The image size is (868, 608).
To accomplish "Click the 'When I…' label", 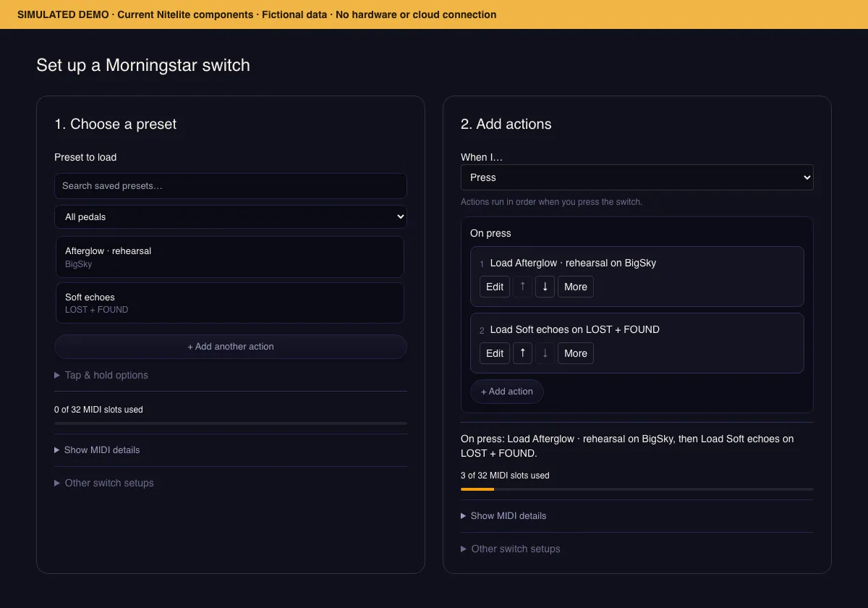I will click(x=482, y=157).
